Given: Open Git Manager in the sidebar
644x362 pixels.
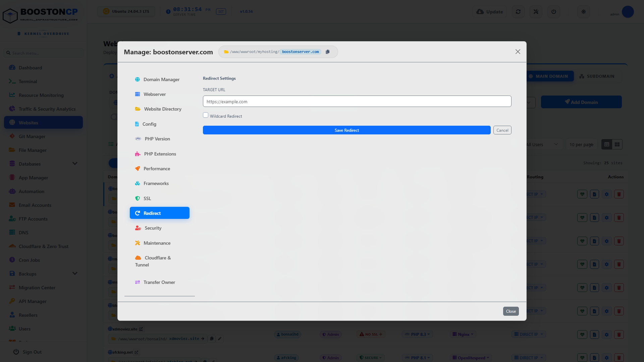Looking at the screenshot, I should point(43,136).
